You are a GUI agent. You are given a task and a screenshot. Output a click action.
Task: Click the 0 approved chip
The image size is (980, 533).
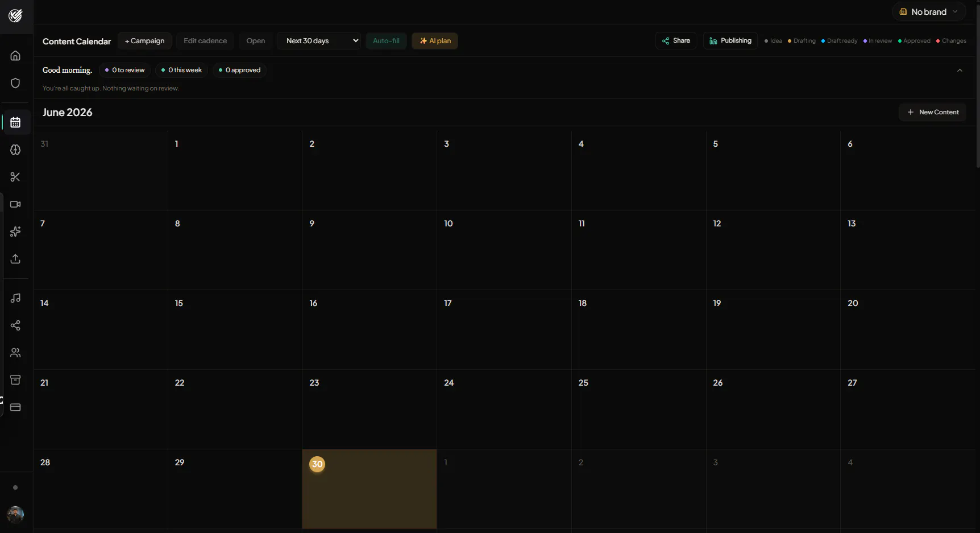[x=239, y=70]
